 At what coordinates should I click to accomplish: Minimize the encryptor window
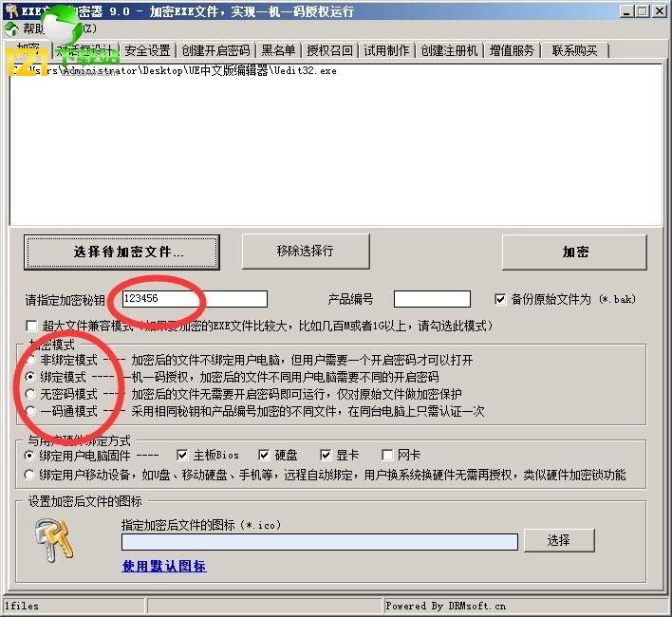coord(627,11)
